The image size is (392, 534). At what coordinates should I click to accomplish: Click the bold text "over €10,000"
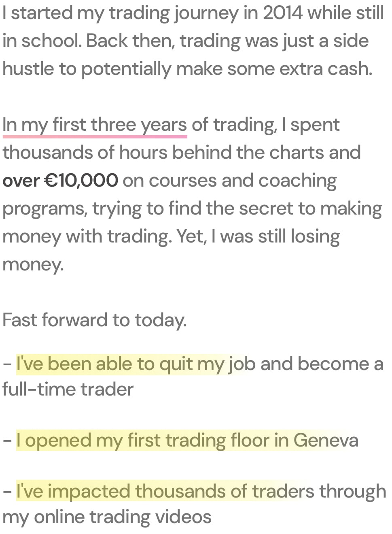coord(60,180)
